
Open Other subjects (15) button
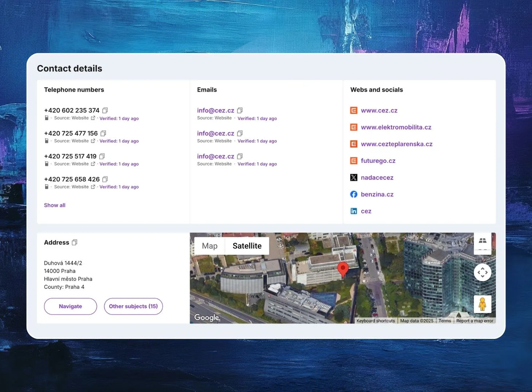[x=133, y=306]
